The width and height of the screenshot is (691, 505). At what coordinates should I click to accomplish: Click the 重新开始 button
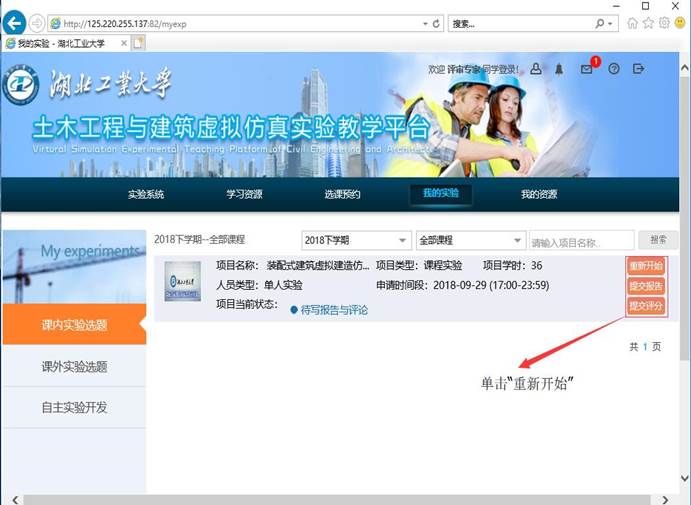pyautogui.click(x=646, y=266)
